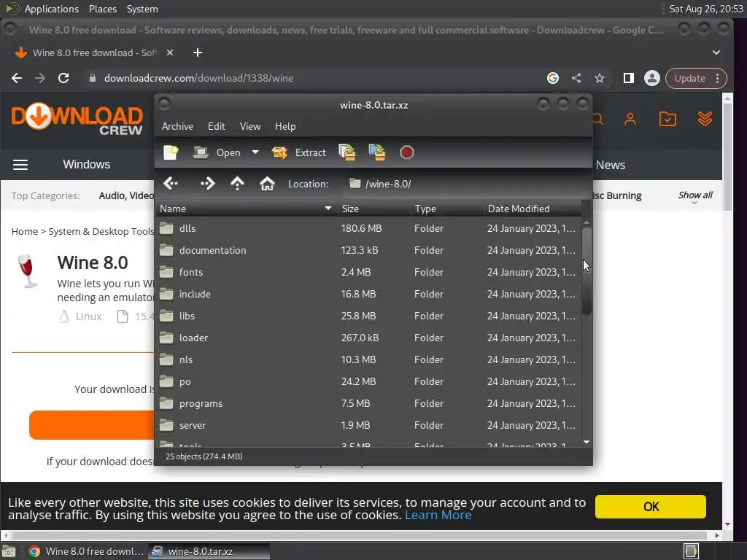Click the Extract toolbar button
This screenshot has width=747, height=560.
pyautogui.click(x=299, y=152)
